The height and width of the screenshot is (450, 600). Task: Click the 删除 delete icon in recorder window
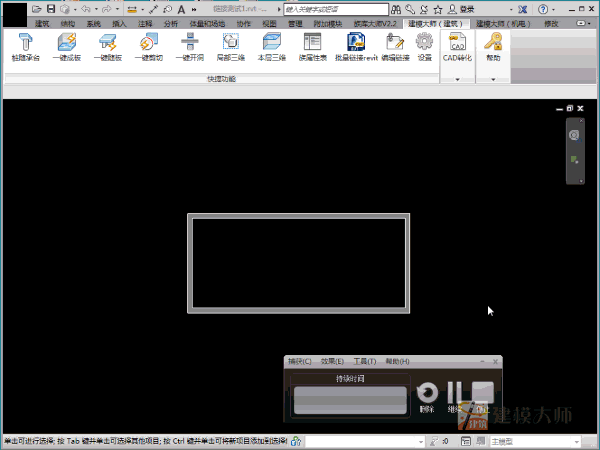427,398
